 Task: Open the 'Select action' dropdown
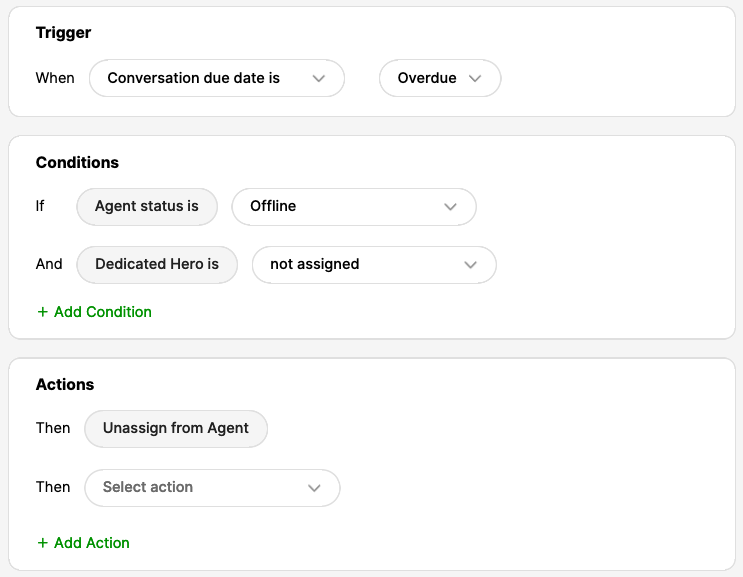(x=212, y=487)
